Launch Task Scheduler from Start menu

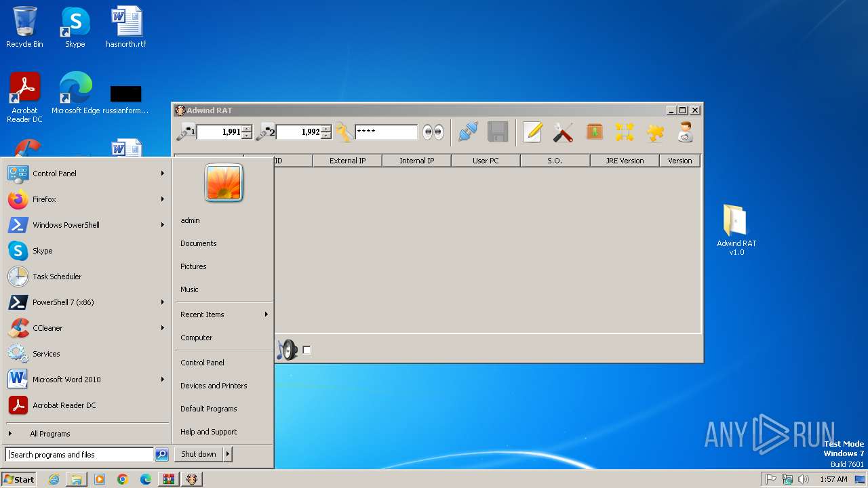87,277
